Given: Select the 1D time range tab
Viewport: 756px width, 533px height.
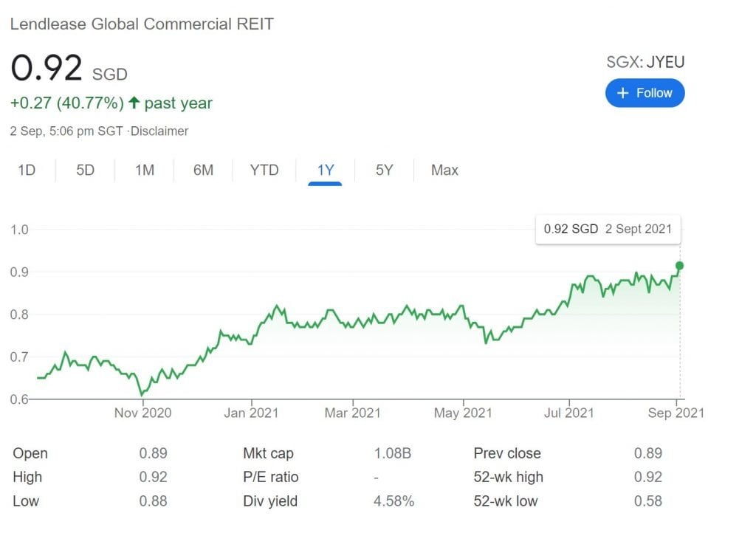Looking at the screenshot, I should 27,170.
